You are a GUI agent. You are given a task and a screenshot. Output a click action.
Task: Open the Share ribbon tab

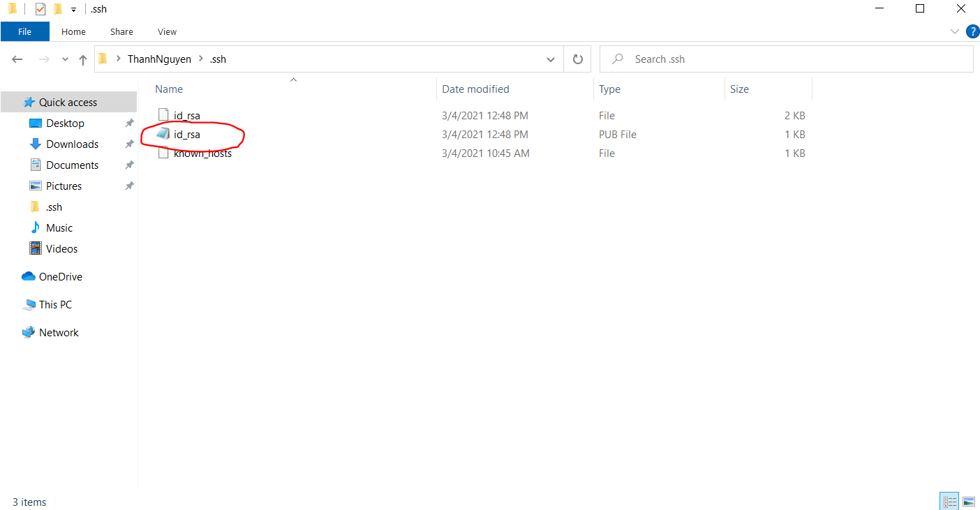(x=121, y=31)
